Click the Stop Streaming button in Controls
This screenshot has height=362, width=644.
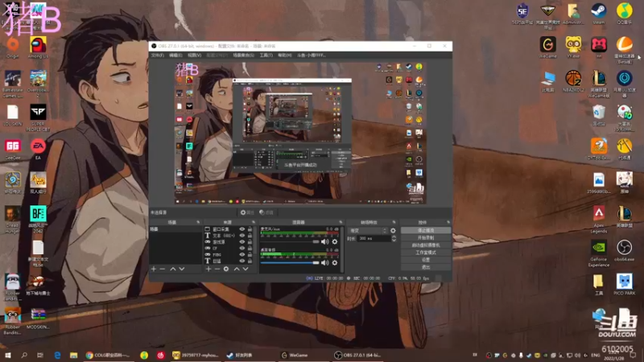[426, 231]
